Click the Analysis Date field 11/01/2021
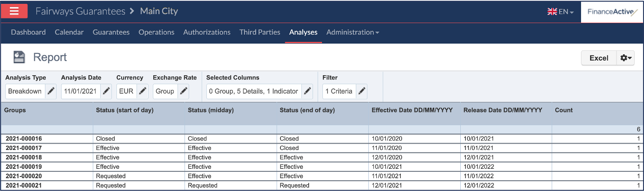This screenshot has width=644, height=191. [81, 91]
